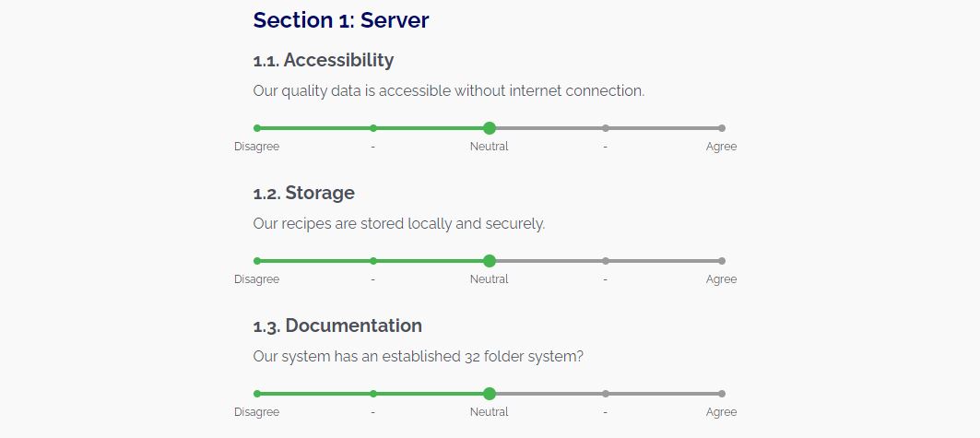The image size is (980, 438).
Task: Select Documentation stop between Neutral and Agree
Action: [606, 394]
